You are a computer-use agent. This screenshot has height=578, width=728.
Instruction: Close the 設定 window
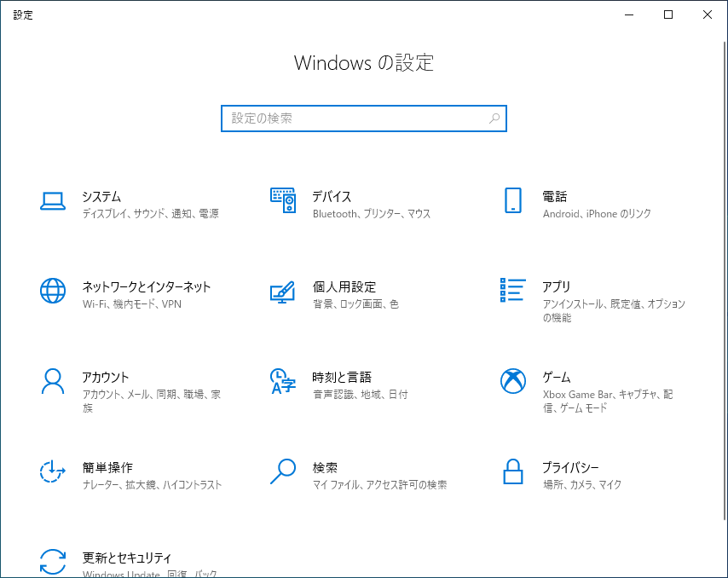(x=707, y=14)
